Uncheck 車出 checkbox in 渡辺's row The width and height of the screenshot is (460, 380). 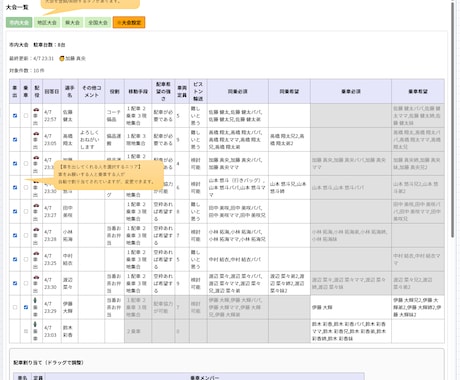tap(15, 283)
